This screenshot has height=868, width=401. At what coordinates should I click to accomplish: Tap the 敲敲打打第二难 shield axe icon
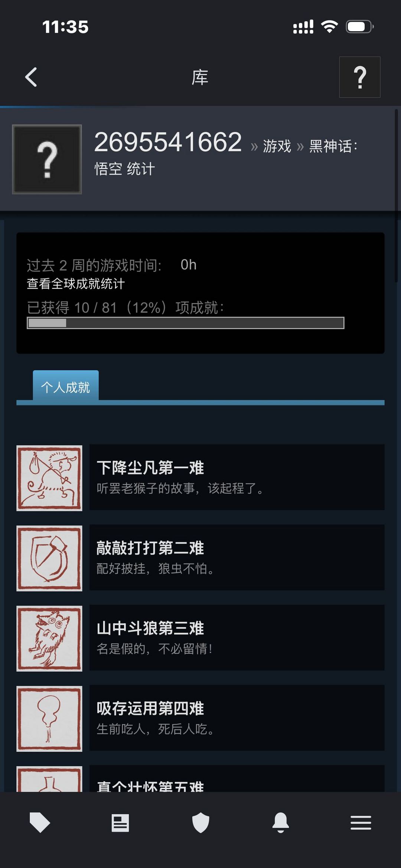(x=49, y=558)
